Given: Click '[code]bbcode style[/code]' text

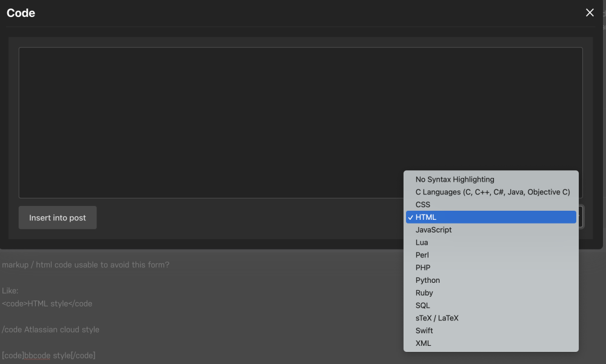Looking at the screenshot, I should [48, 356].
